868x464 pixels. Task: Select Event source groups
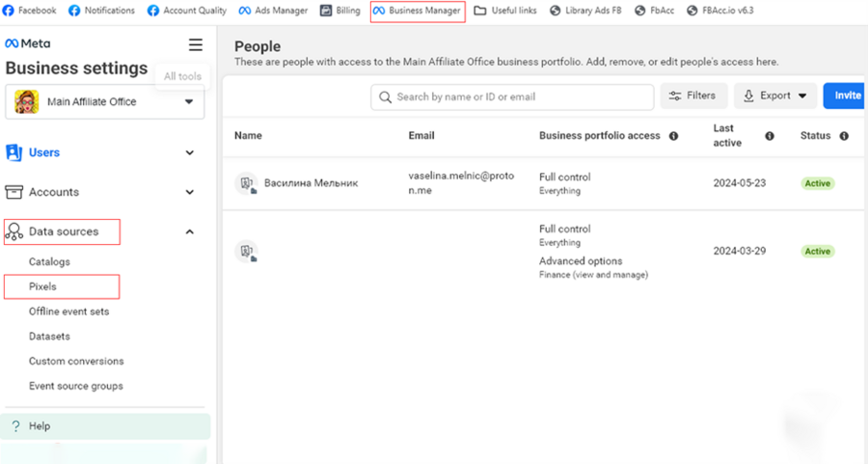(x=76, y=386)
